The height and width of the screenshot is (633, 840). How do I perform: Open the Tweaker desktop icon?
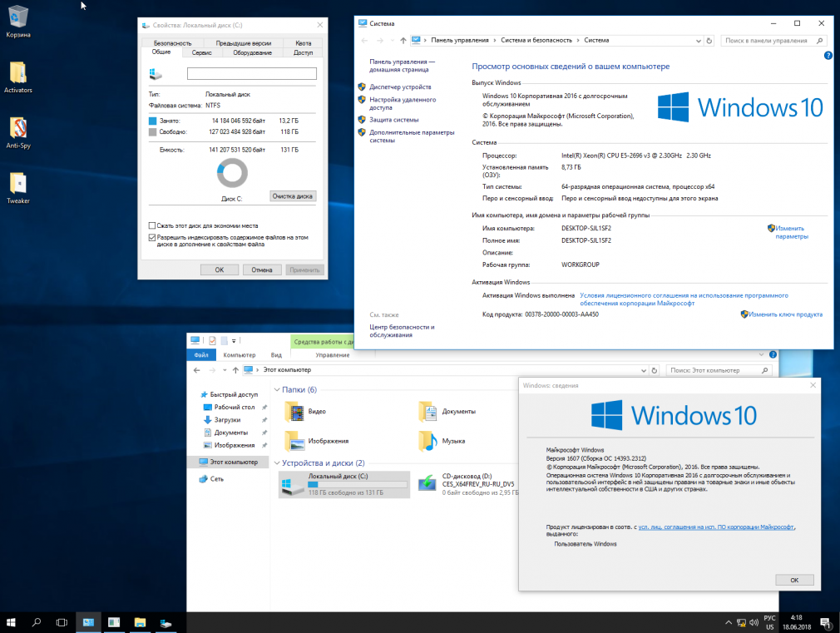pos(18,188)
